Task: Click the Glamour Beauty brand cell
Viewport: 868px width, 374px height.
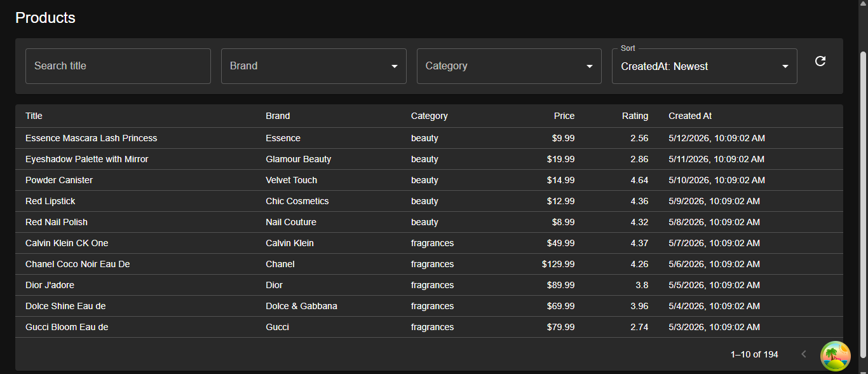Action: tap(299, 159)
